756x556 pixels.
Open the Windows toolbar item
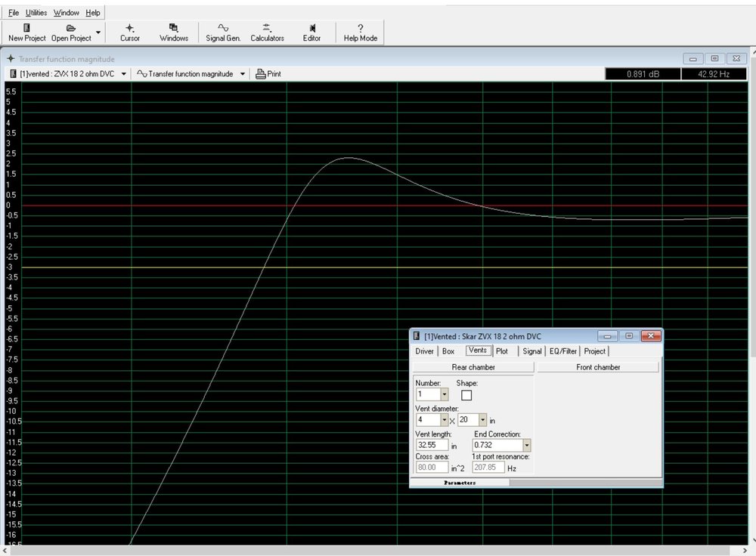[x=174, y=32]
